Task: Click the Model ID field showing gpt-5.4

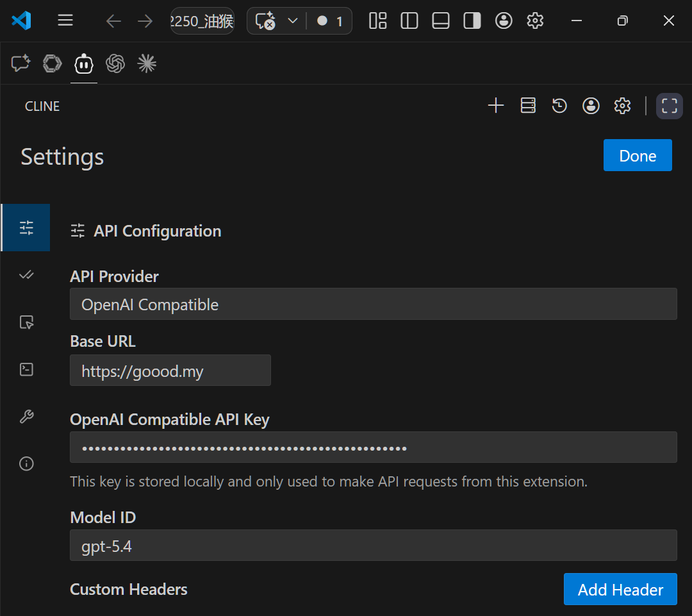Action: pos(373,545)
